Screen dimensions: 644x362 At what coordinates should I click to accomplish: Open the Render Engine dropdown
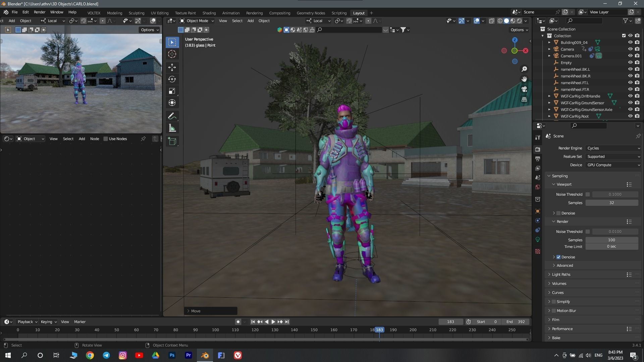pyautogui.click(x=613, y=148)
